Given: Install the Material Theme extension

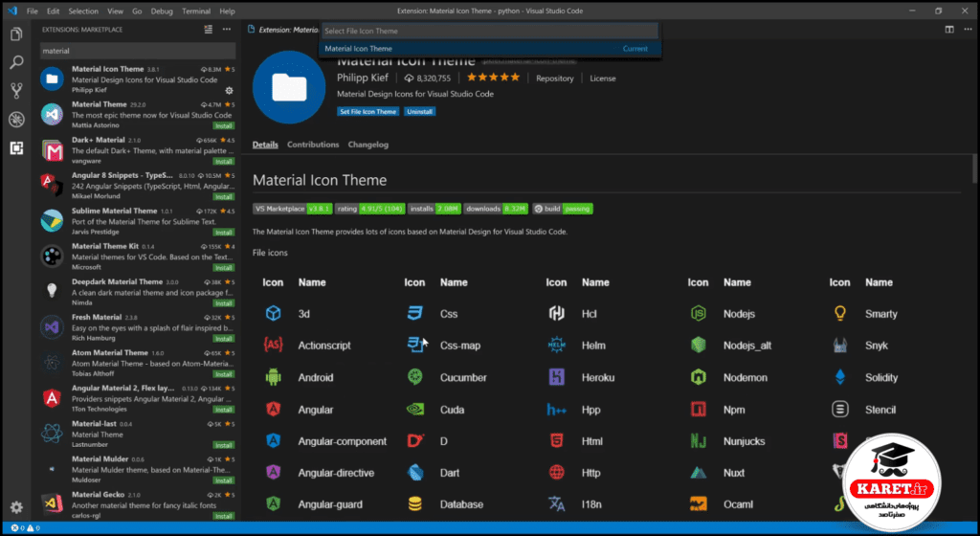Looking at the screenshot, I should 223,125.
